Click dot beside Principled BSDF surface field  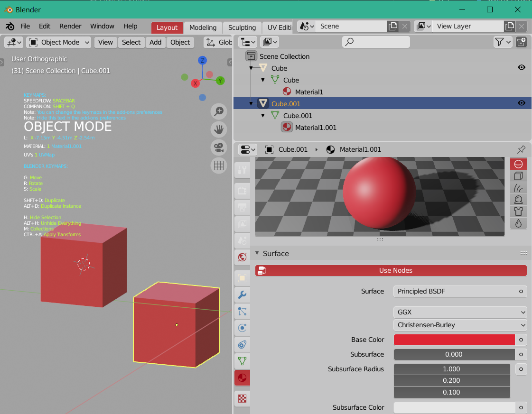[521, 292]
